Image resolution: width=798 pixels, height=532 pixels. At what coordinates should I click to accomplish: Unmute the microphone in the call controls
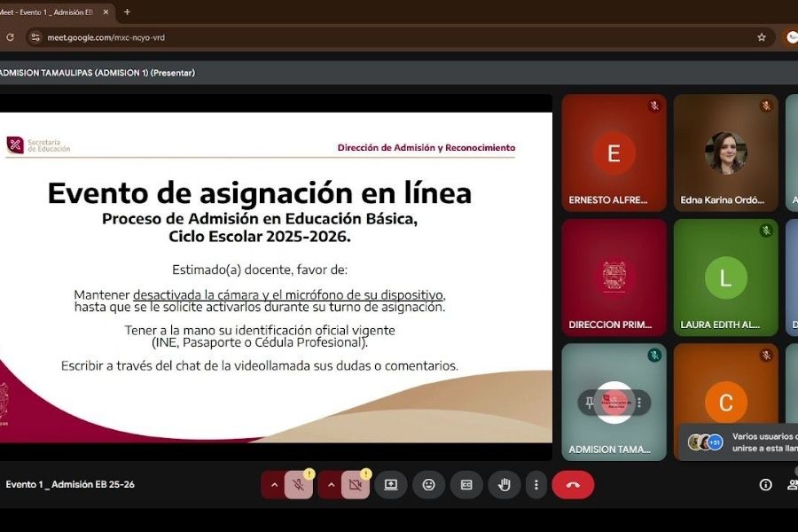click(299, 485)
